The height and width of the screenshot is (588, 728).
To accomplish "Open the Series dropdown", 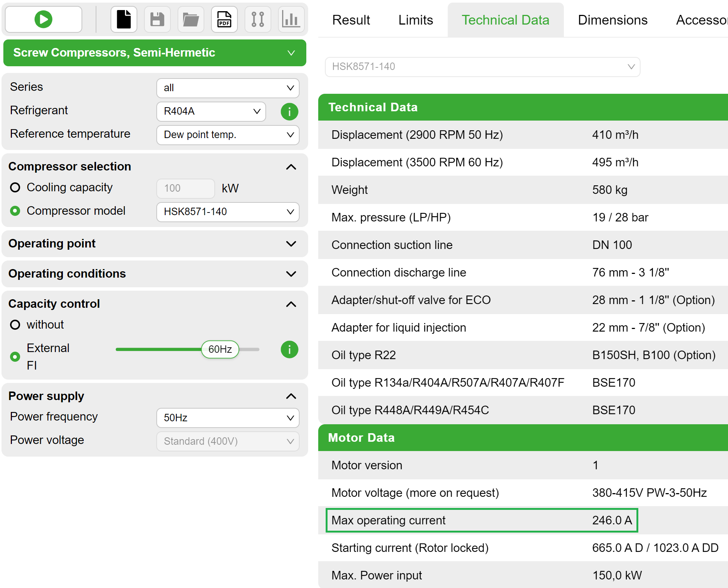I will click(x=227, y=88).
